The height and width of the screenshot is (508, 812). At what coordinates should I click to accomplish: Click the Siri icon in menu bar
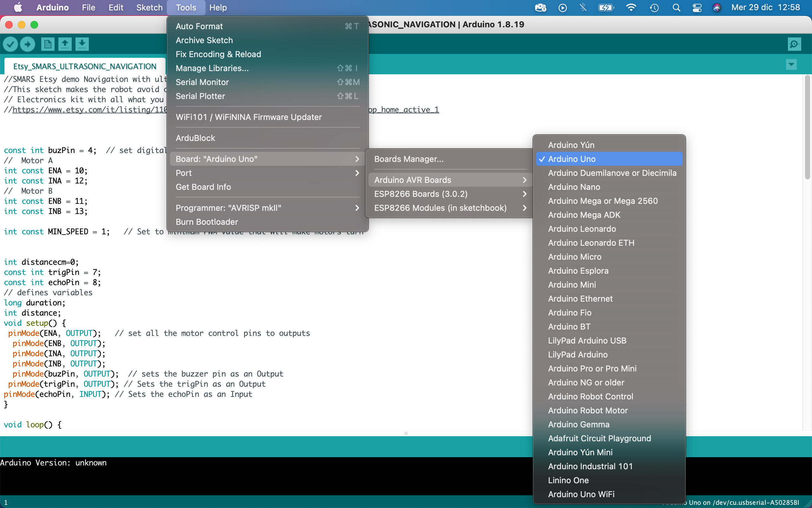click(x=717, y=7)
